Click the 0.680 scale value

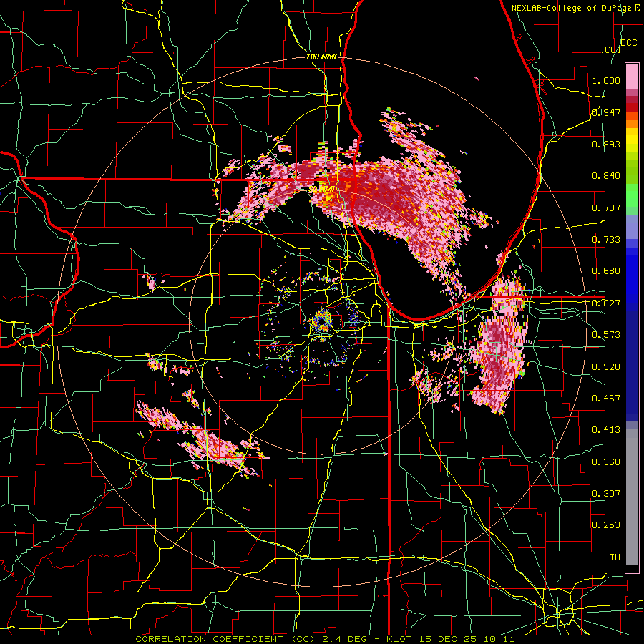(606, 271)
